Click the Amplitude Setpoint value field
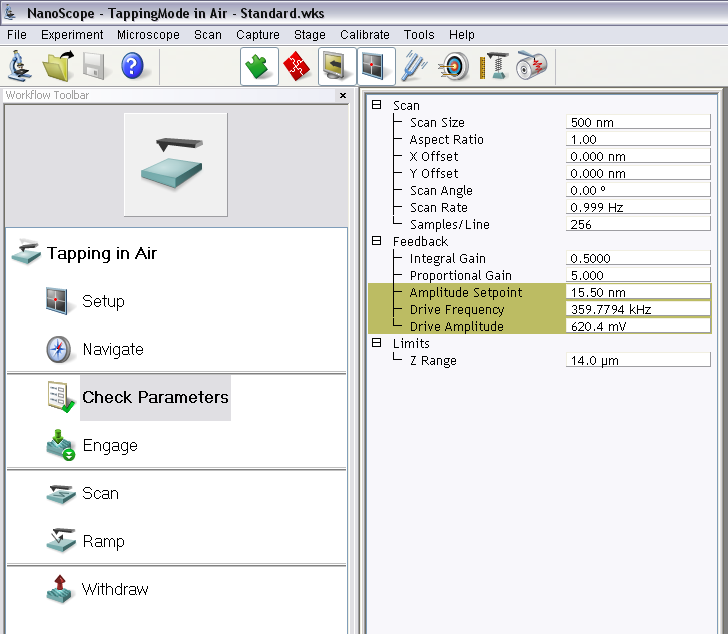The image size is (728, 634). [637, 293]
